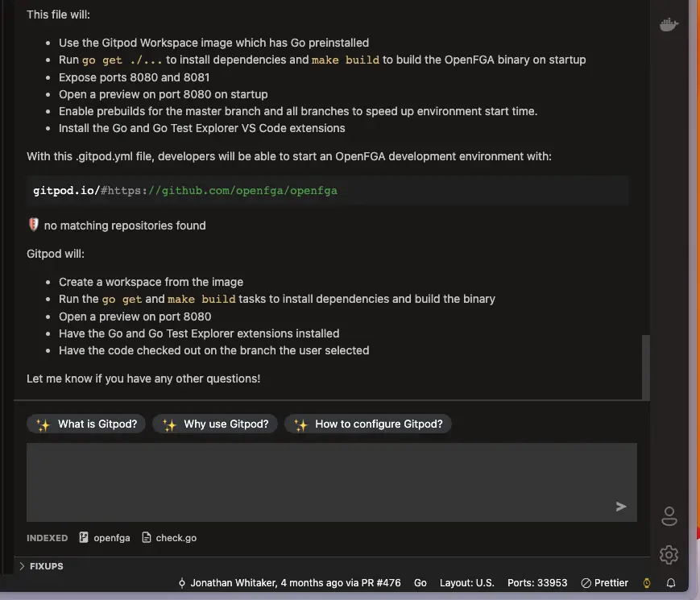Click the check.go file icon
The image size is (700, 600).
coord(146,537)
